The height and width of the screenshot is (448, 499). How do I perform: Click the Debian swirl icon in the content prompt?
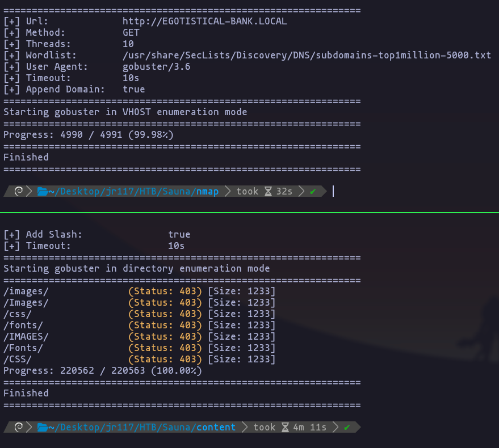coord(19,427)
